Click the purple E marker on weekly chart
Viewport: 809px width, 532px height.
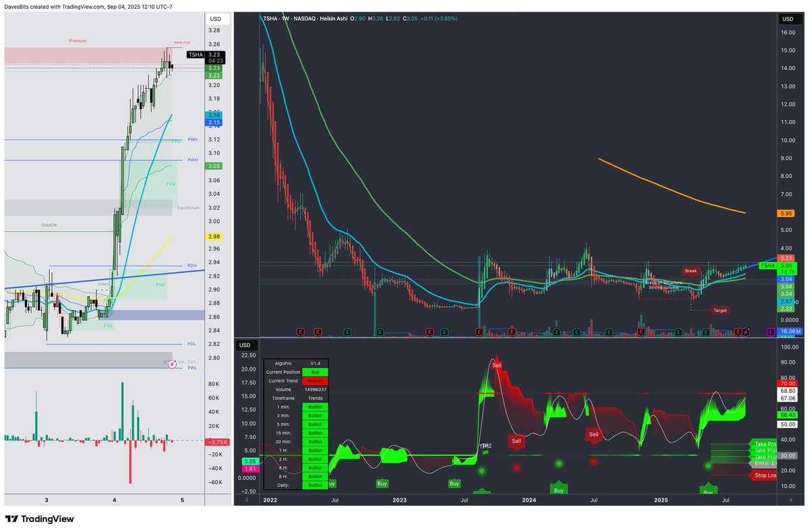click(x=771, y=332)
